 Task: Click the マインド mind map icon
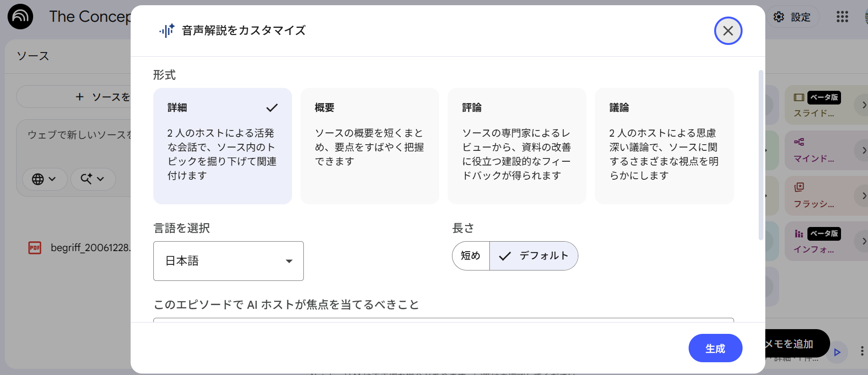(x=799, y=142)
